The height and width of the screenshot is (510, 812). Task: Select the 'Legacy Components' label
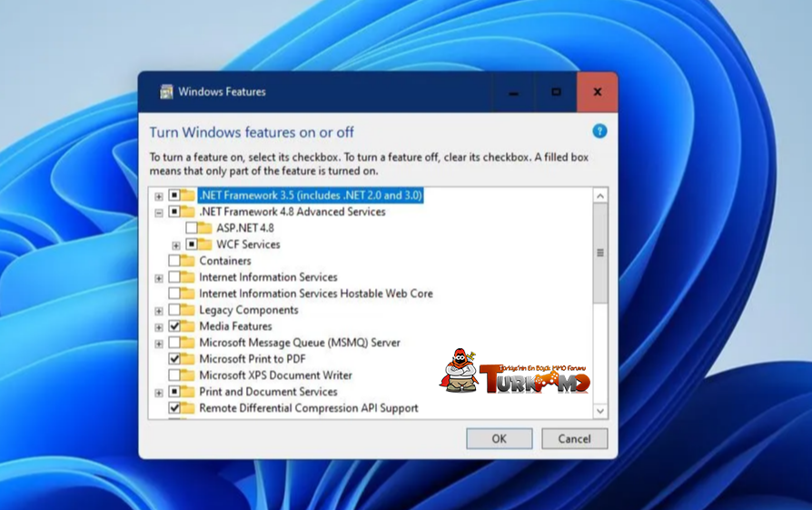click(x=249, y=309)
